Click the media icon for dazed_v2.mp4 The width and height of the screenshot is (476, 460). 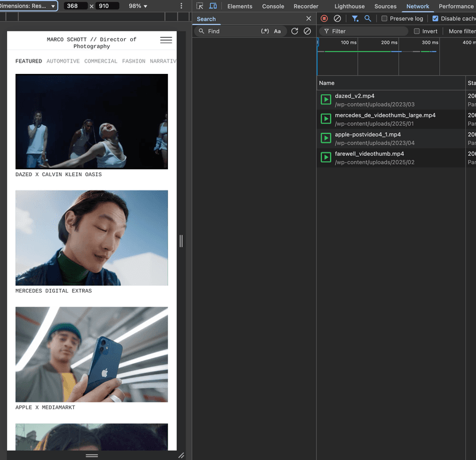click(326, 100)
